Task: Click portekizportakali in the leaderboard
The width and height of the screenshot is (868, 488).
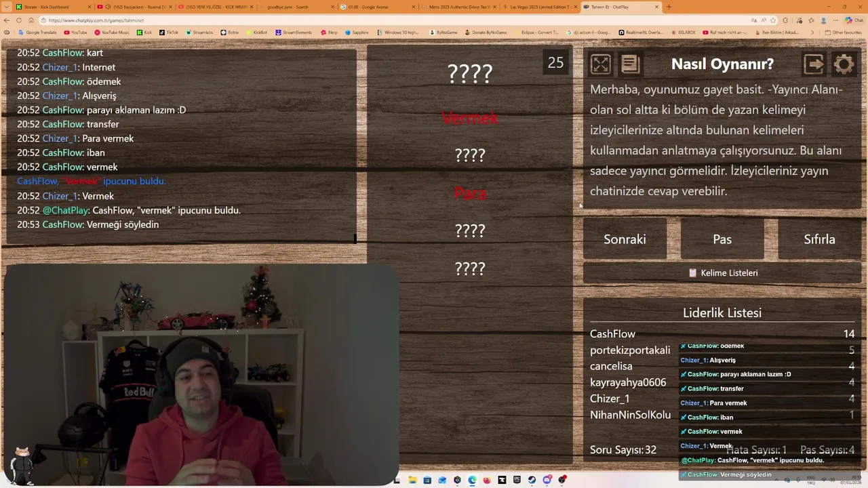Action: [x=630, y=350]
